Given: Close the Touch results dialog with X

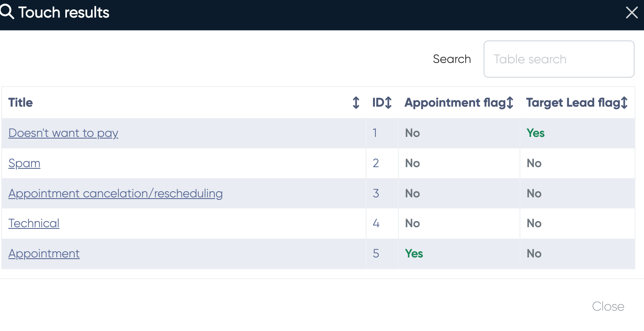Looking at the screenshot, I should pyautogui.click(x=631, y=13).
